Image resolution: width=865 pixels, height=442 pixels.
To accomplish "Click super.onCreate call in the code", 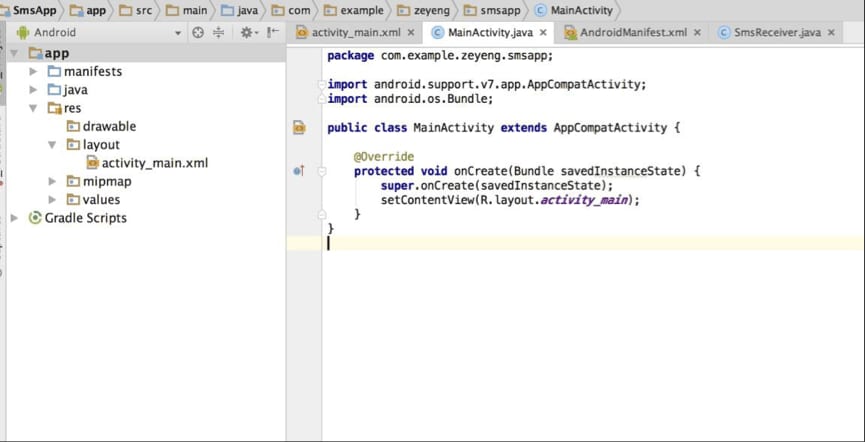I will click(x=496, y=186).
